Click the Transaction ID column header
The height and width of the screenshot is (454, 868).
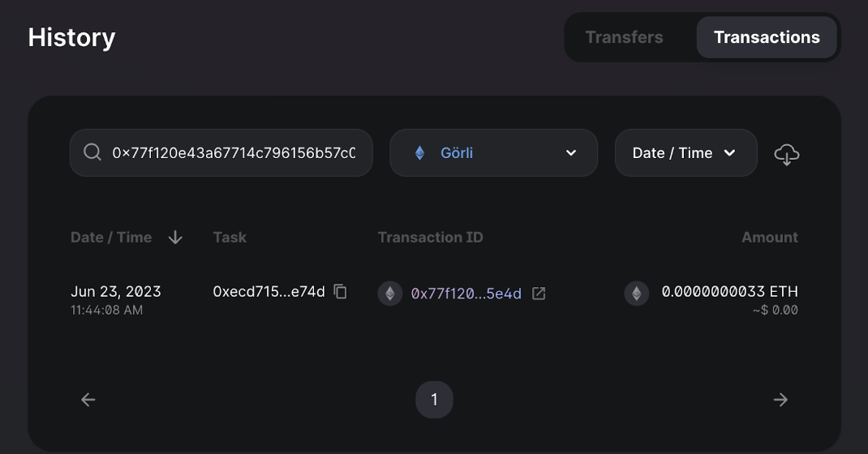430,238
